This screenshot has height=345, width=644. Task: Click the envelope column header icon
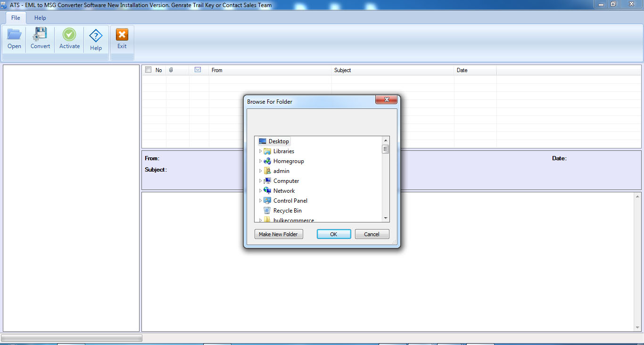198,70
